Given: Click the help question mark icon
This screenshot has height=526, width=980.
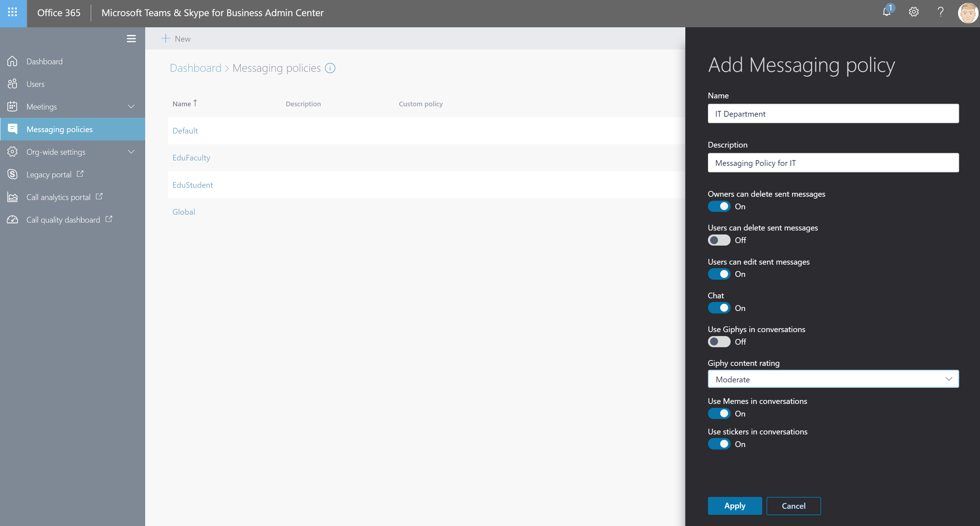Looking at the screenshot, I should pyautogui.click(x=940, y=12).
